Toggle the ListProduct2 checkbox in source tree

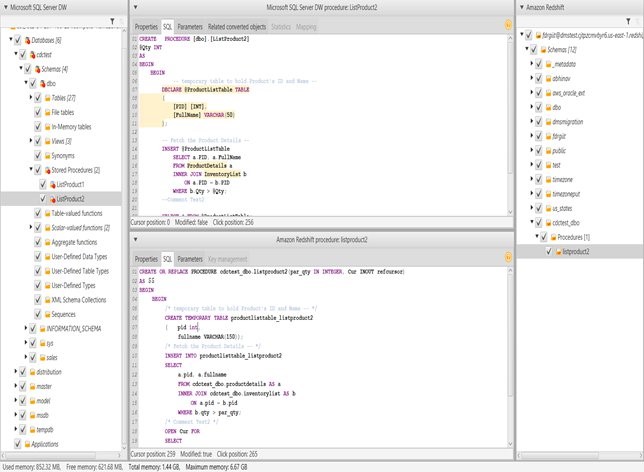pyautogui.click(x=43, y=198)
